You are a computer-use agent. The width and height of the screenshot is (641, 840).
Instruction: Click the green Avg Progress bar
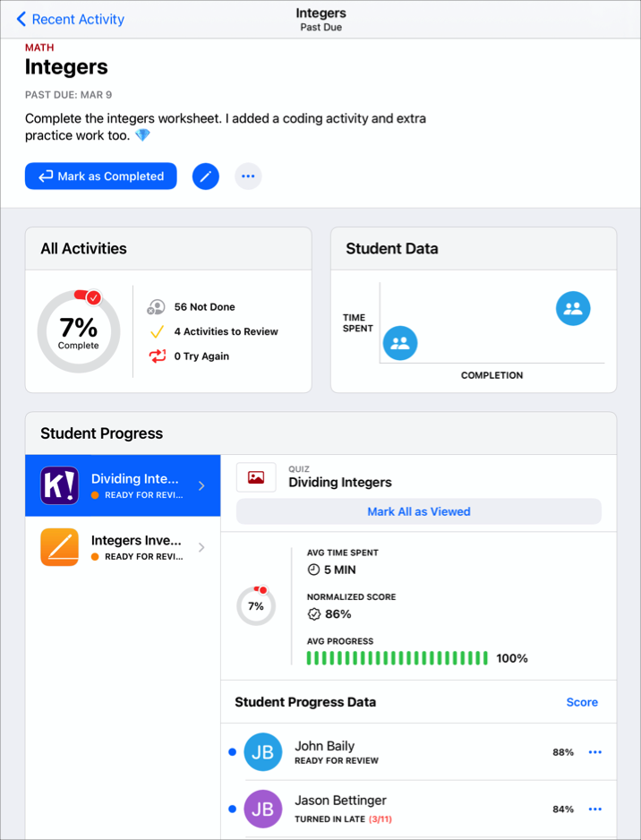397,658
